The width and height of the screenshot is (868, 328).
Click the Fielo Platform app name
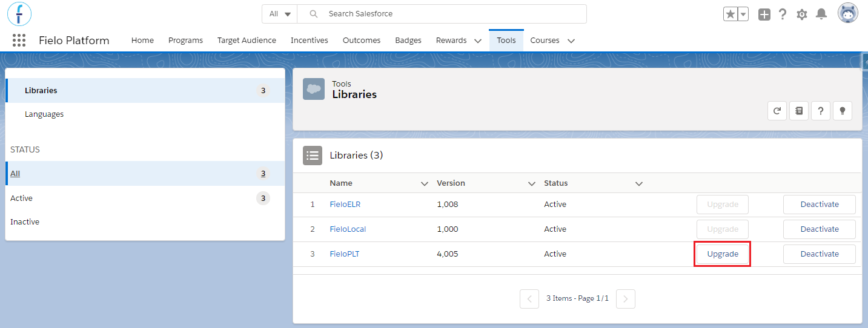[74, 41]
